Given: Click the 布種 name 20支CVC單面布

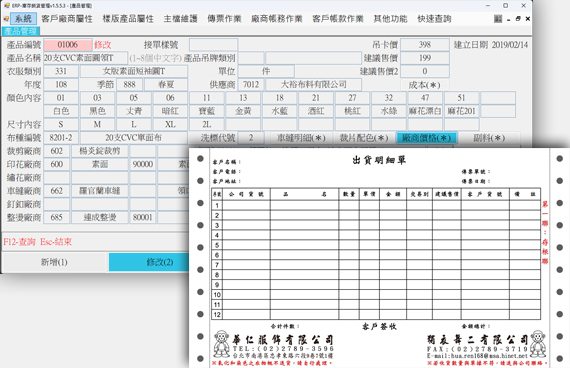Looking at the screenshot, I should 134,138.
